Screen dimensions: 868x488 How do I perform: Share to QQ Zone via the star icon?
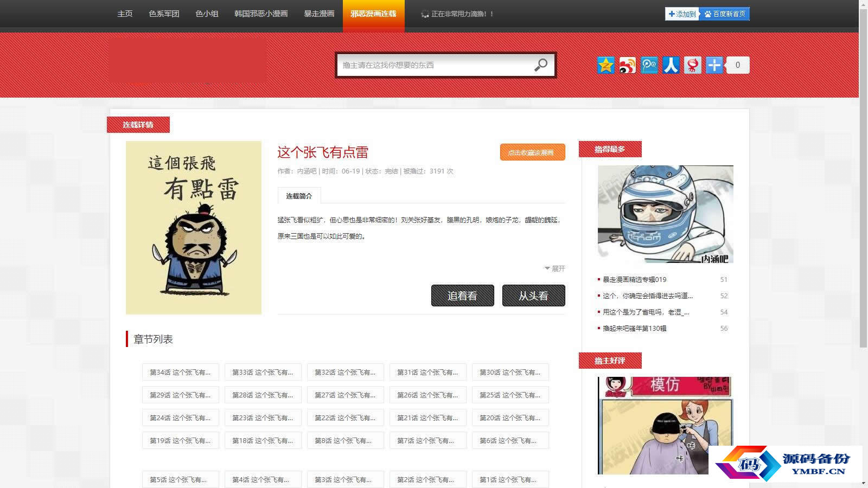605,65
